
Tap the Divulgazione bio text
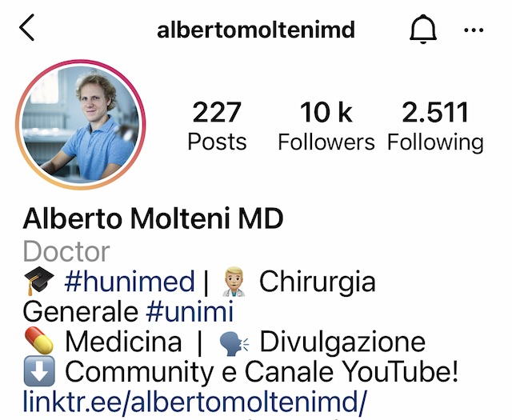(342, 342)
